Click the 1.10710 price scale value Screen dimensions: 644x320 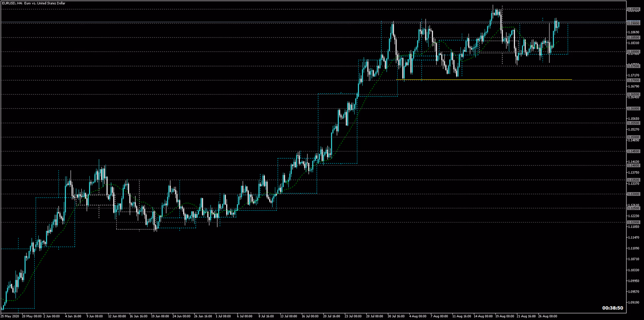coord(634,259)
